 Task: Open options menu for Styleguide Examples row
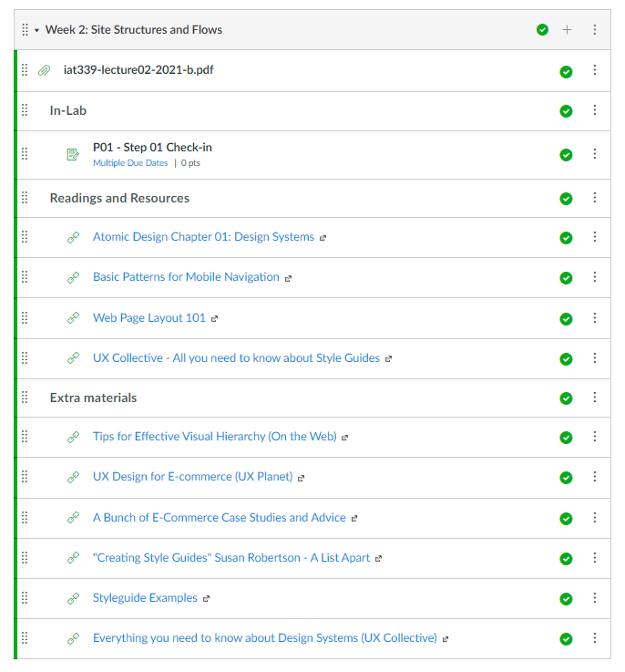[595, 598]
